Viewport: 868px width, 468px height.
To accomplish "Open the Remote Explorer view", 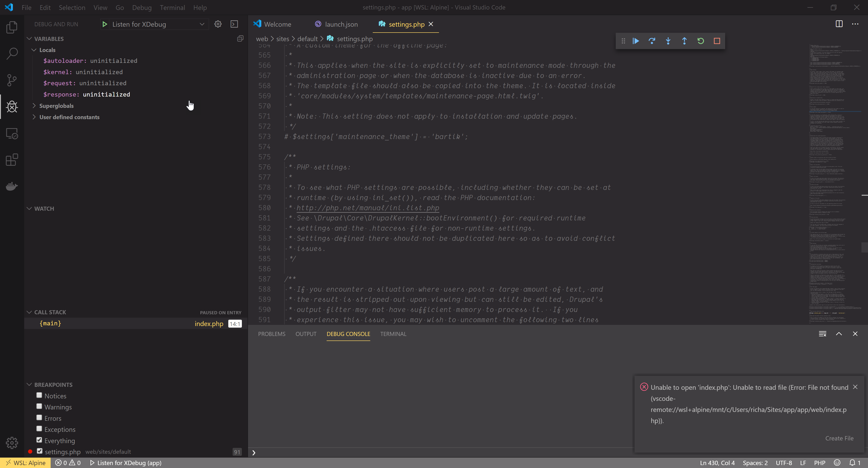I will [x=12, y=133].
